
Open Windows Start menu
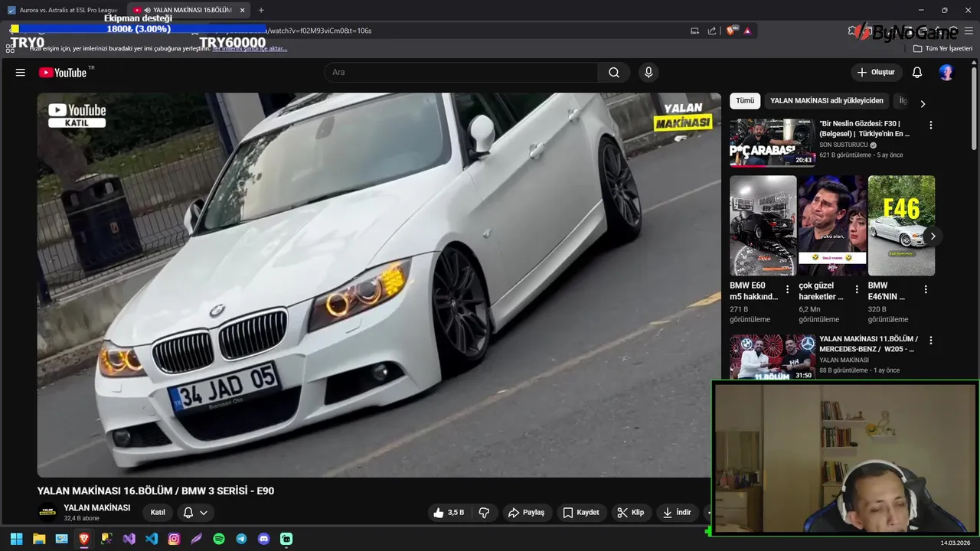coord(16,539)
